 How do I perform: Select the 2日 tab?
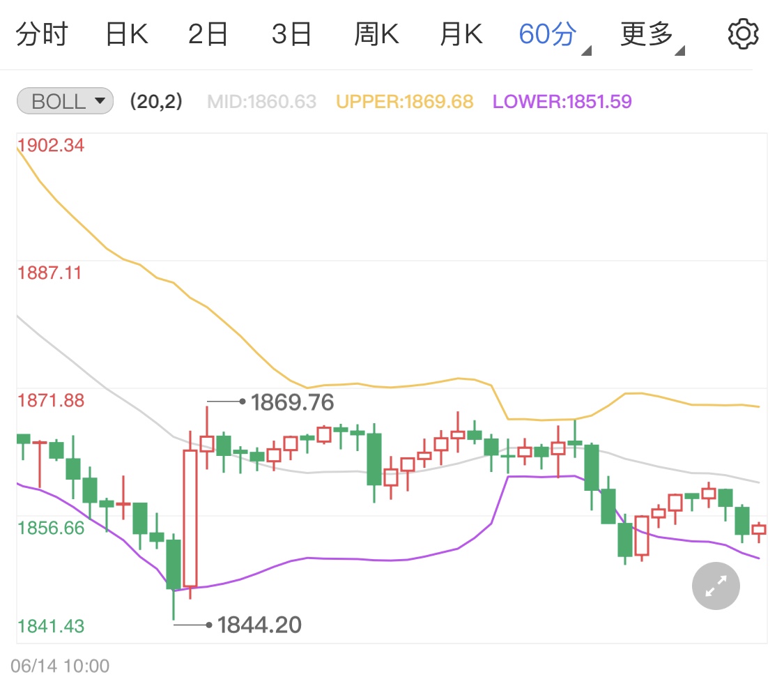(208, 35)
